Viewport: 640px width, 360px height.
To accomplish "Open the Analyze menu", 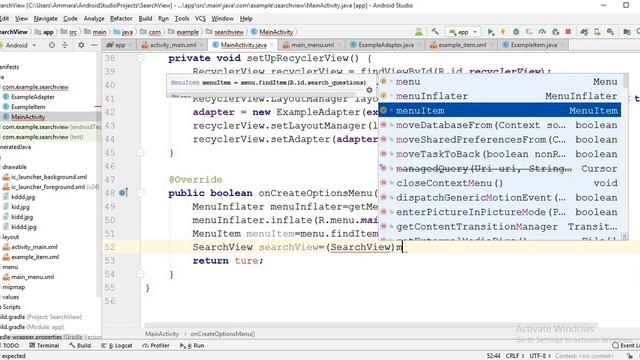I will coord(94,19).
